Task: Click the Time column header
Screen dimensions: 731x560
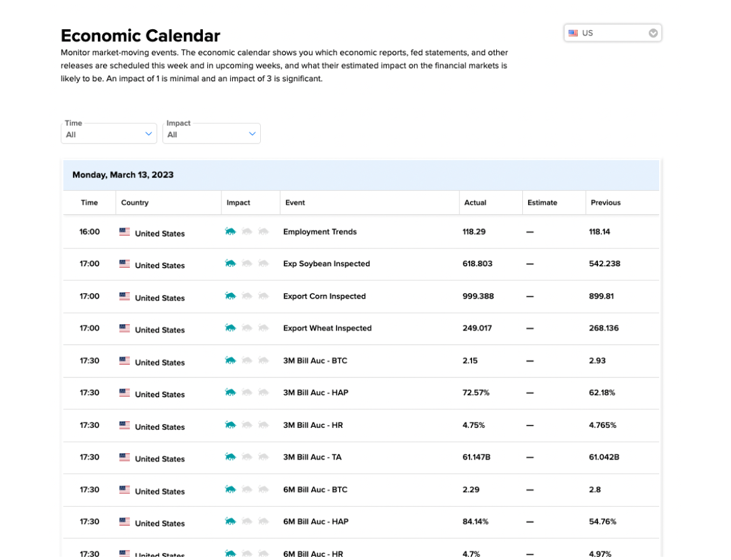Action: pos(89,203)
